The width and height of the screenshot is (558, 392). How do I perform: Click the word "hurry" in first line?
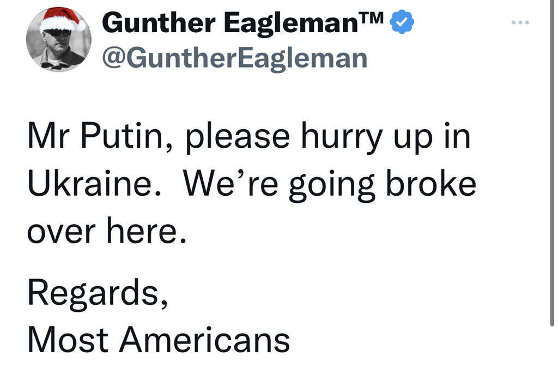click(x=342, y=138)
